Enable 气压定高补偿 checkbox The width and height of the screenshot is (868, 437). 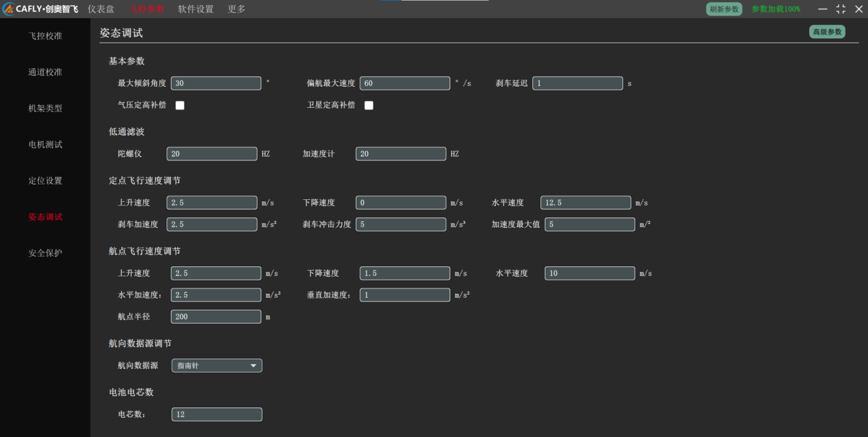coord(180,105)
